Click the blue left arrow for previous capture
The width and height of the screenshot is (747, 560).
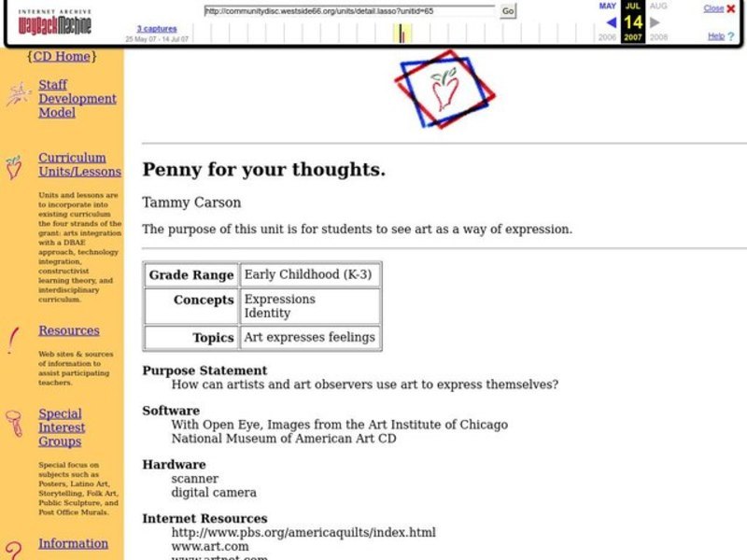click(x=611, y=22)
